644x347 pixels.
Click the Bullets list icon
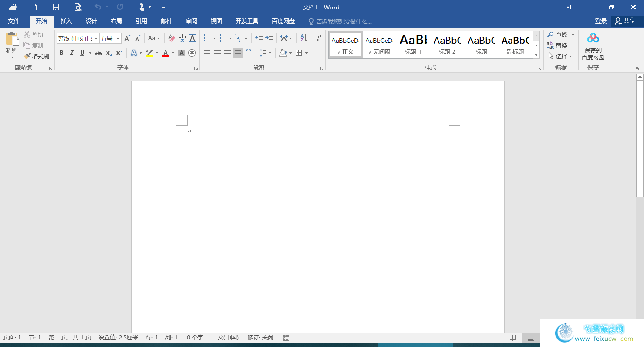(207, 38)
